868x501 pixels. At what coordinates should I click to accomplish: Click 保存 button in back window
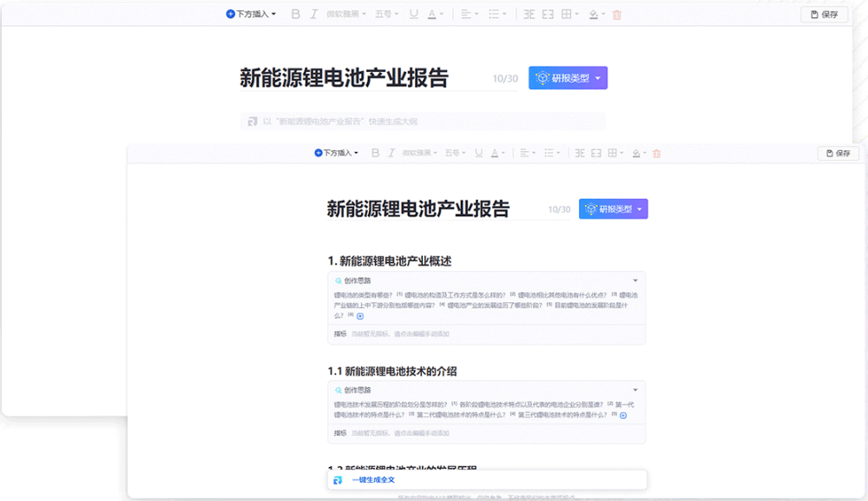(x=825, y=15)
